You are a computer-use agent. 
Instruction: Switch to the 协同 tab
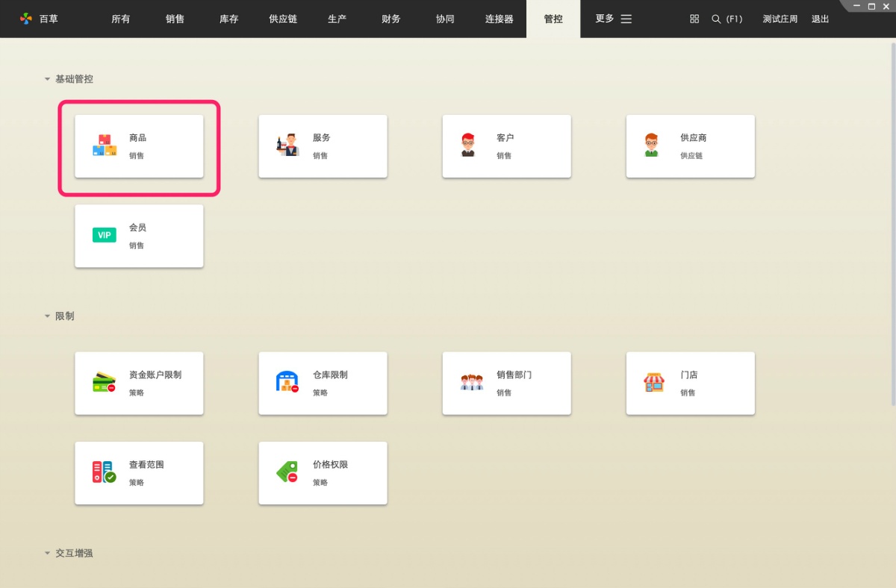445,19
